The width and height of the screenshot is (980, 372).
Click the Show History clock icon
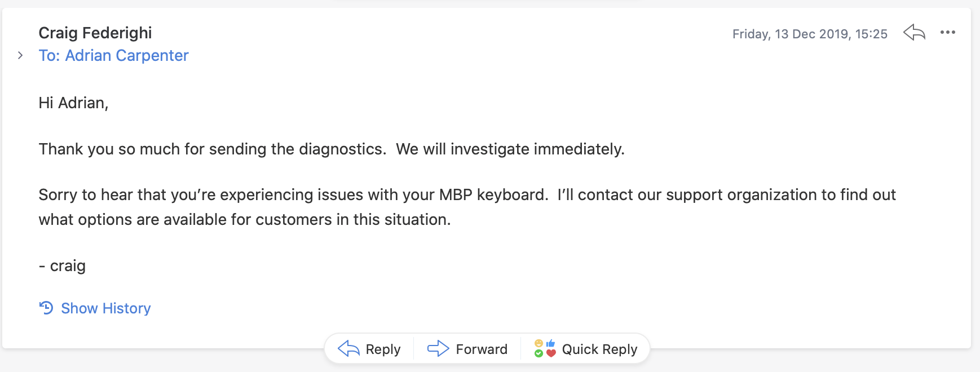tap(46, 308)
